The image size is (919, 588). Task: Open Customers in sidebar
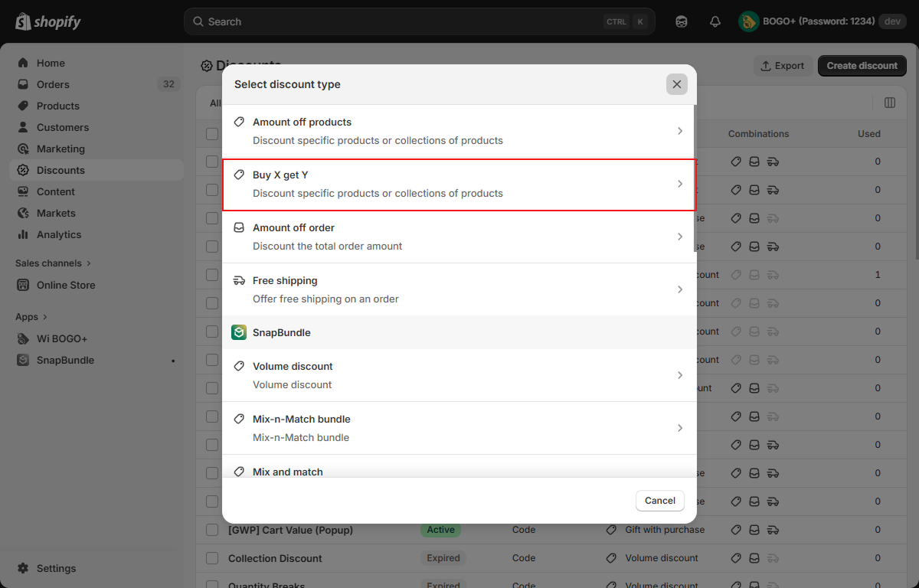click(96, 127)
